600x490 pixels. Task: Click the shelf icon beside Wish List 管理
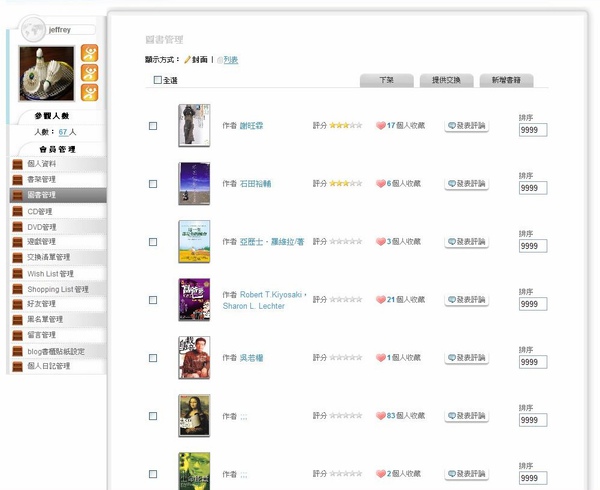pyautogui.click(x=18, y=274)
